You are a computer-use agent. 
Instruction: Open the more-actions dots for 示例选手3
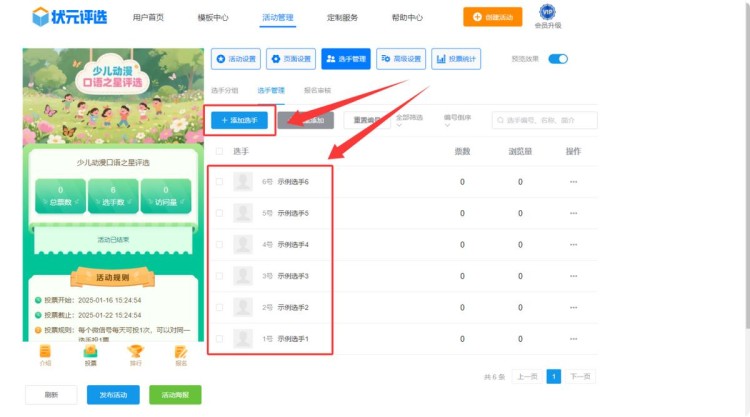coord(573,276)
